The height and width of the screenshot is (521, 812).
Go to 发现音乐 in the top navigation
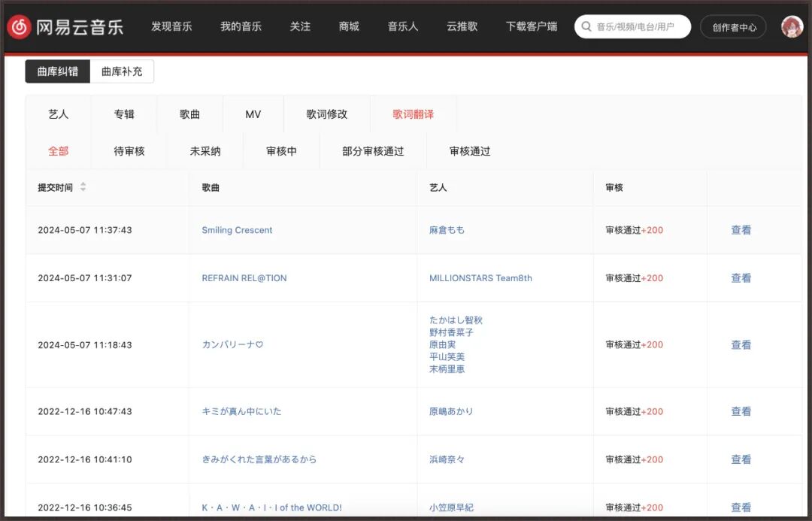coord(171,26)
